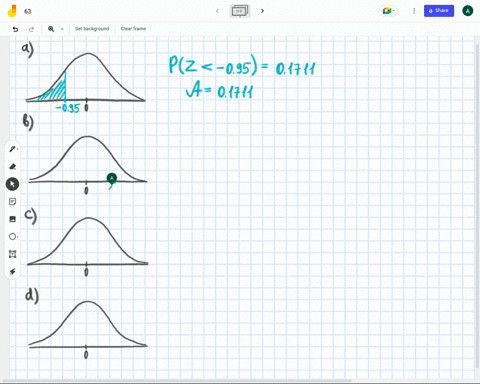Open the three-dot more actions menu
This screenshot has height=384, width=480.
coord(414,11)
